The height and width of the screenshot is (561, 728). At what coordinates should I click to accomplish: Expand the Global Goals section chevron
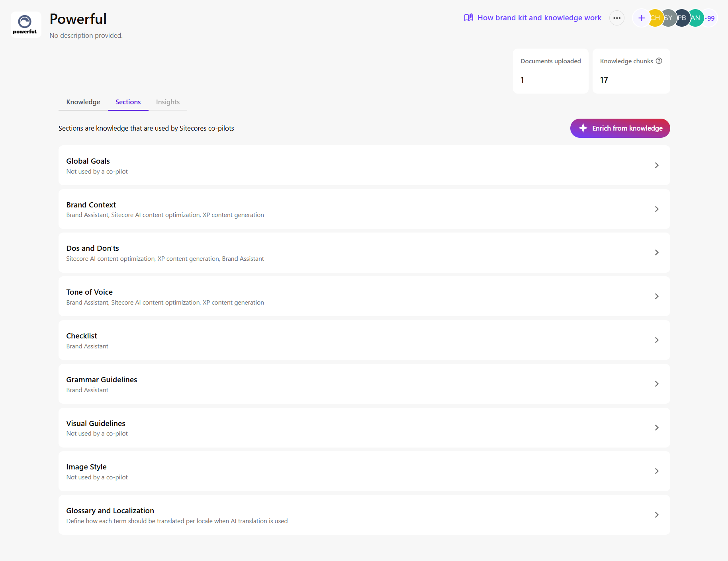(x=657, y=165)
